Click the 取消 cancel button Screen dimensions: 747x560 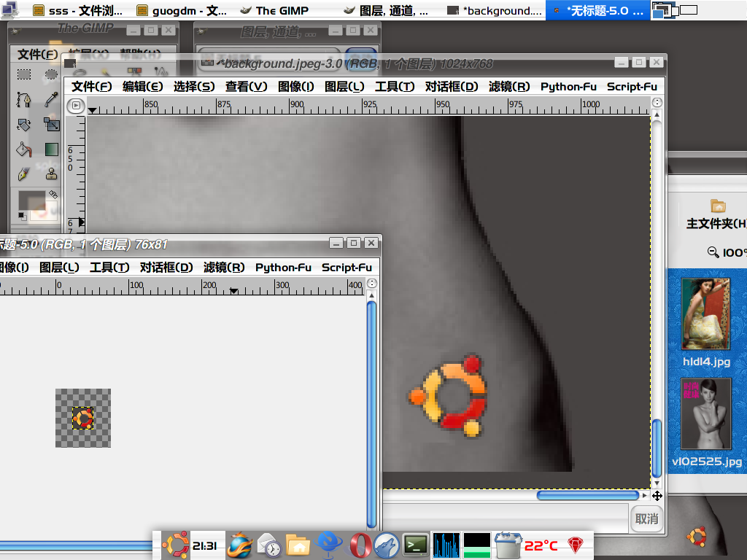pos(646,518)
